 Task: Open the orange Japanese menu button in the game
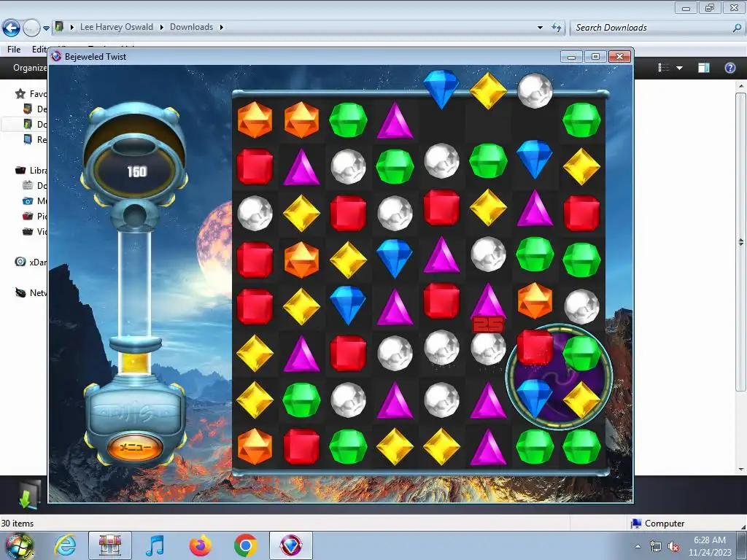[135, 447]
